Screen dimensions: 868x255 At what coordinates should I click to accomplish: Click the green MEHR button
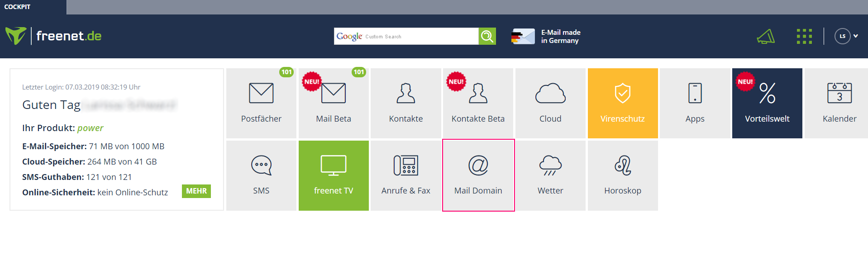196,191
